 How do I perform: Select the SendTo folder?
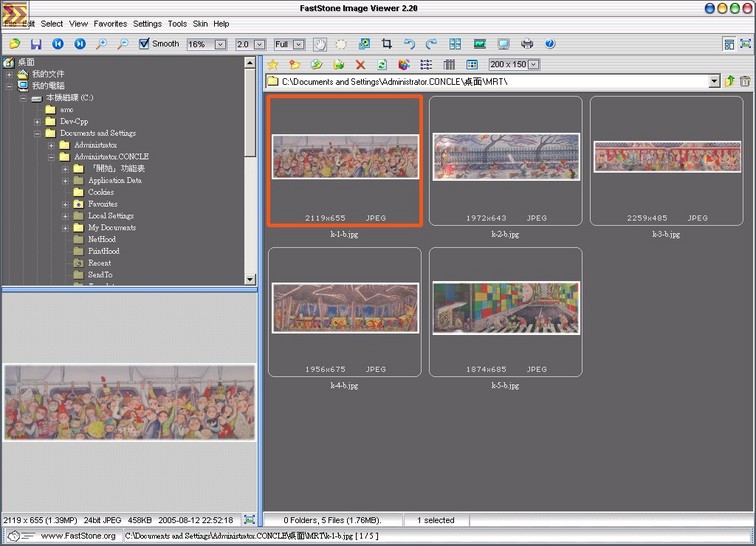(x=100, y=274)
